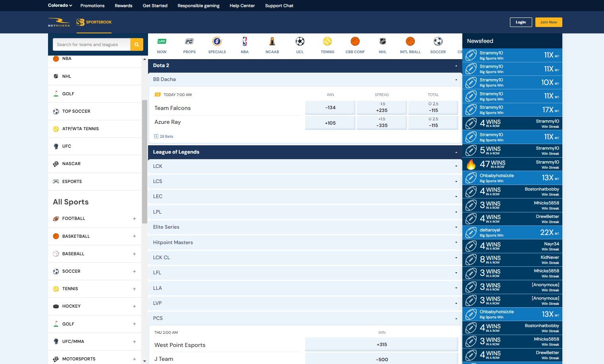Click the FOOTBALL icon under All Sports

coord(56,219)
